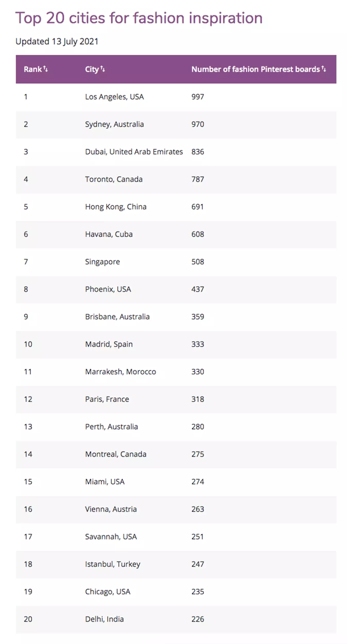This screenshot has width=347, height=644.
Task: Click the sort arrows next to City
Action: click(x=103, y=69)
